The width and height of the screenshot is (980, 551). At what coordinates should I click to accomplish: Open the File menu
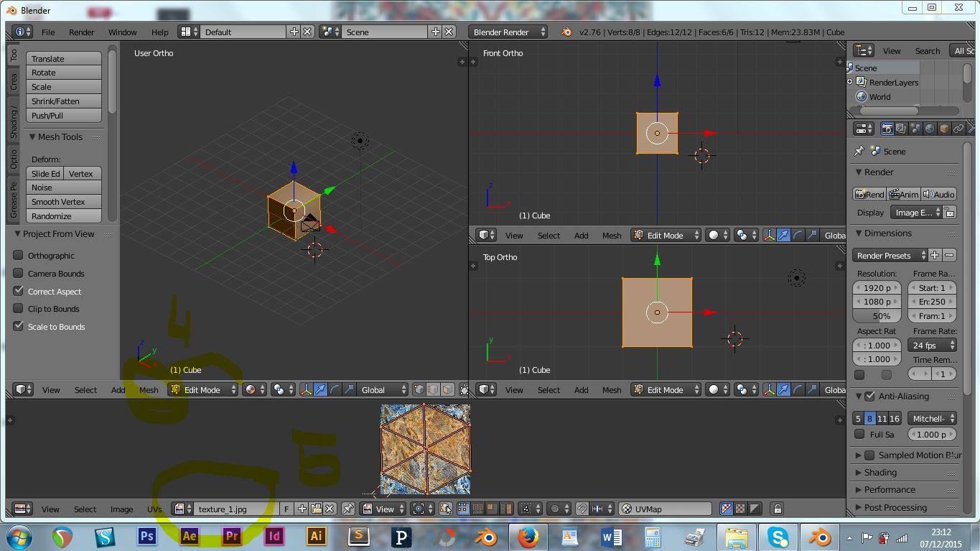[48, 32]
